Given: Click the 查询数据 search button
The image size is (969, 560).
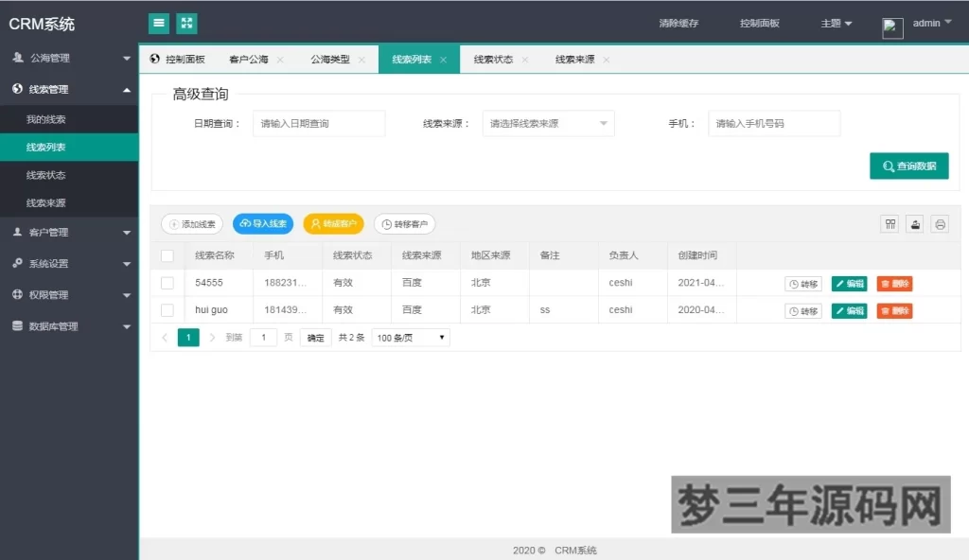Looking at the screenshot, I should (x=909, y=166).
